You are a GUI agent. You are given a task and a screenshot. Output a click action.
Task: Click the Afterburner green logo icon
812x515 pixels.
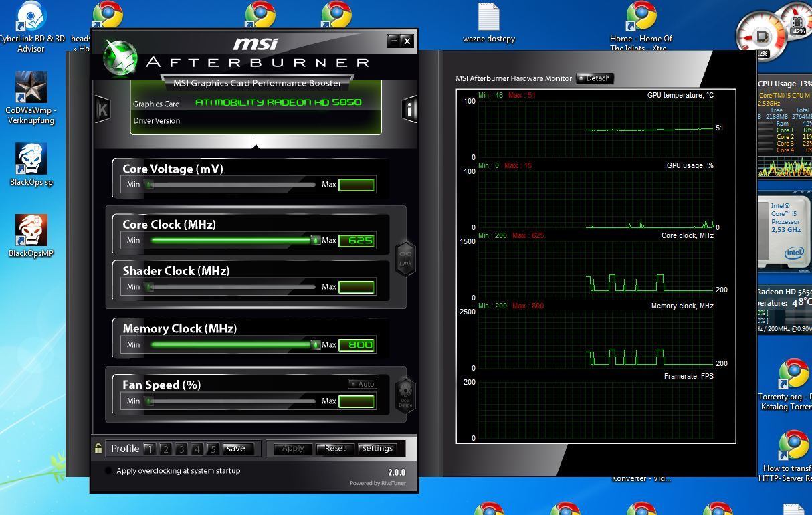pos(120,58)
